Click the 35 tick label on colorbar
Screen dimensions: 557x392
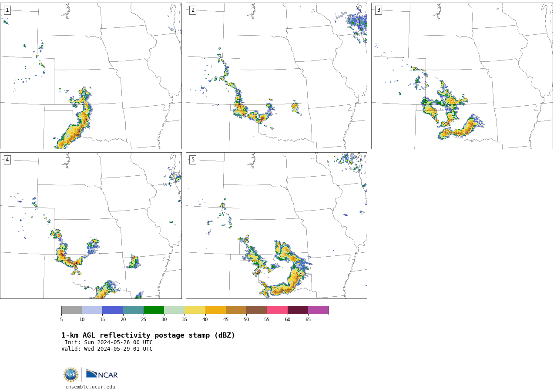tap(185, 320)
